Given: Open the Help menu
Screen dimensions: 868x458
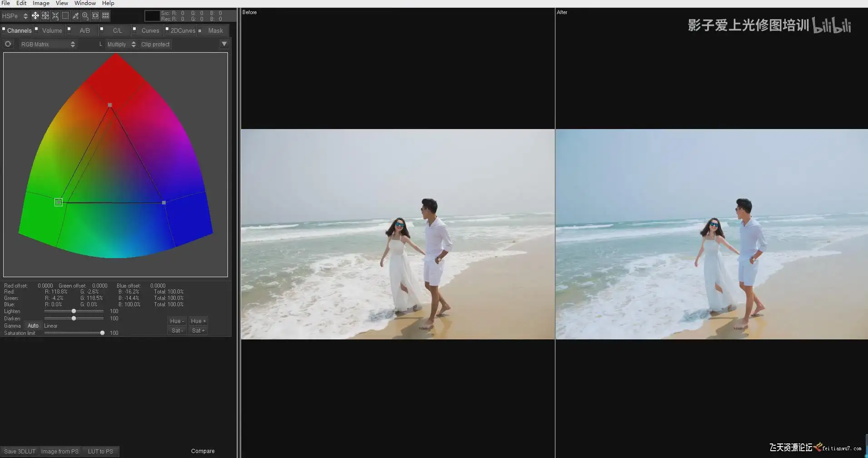Looking at the screenshot, I should coord(108,3).
